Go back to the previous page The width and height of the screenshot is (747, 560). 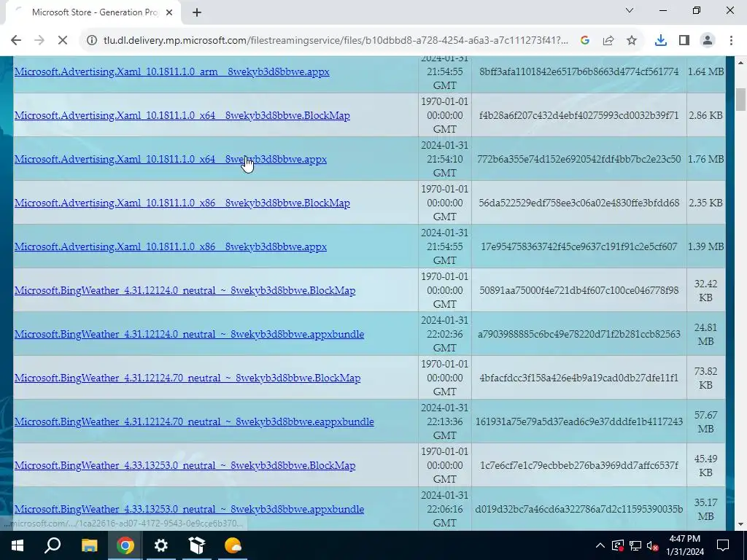(x=16, y=41)
